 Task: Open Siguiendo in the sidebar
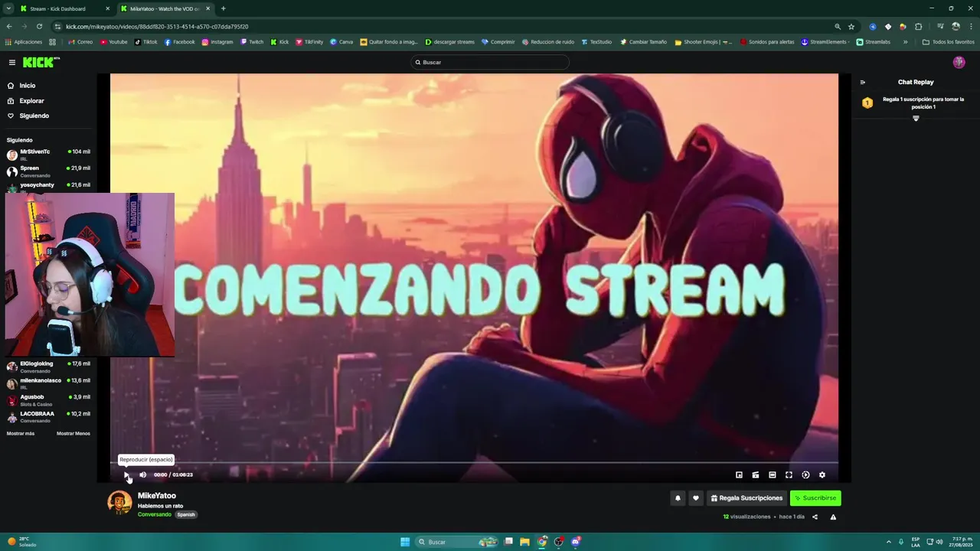[x=28, y=116]
